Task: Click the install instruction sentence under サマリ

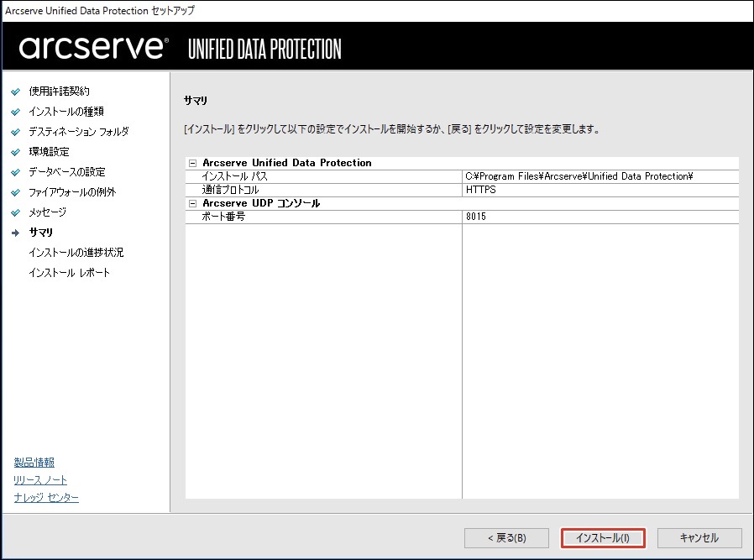Action: click(x=392, y=129)
